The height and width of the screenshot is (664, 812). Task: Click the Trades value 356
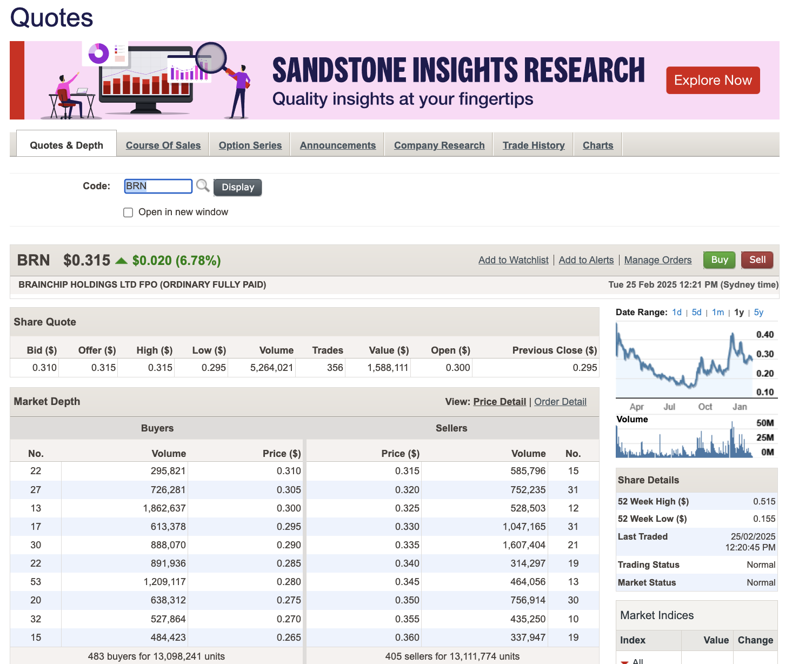[x=335, y=368]
